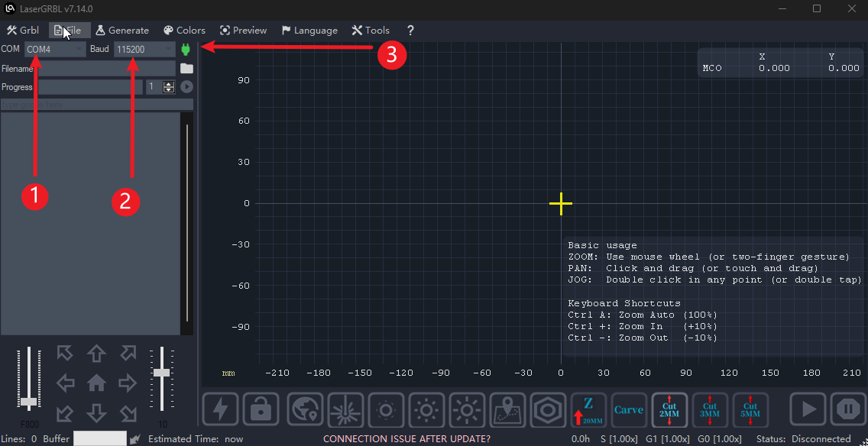Click the jog right arrow

[127, 383]
